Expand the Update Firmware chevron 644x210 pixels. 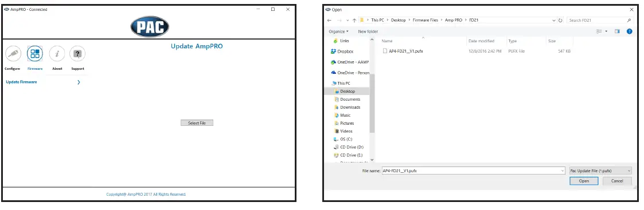coord(79,82)
